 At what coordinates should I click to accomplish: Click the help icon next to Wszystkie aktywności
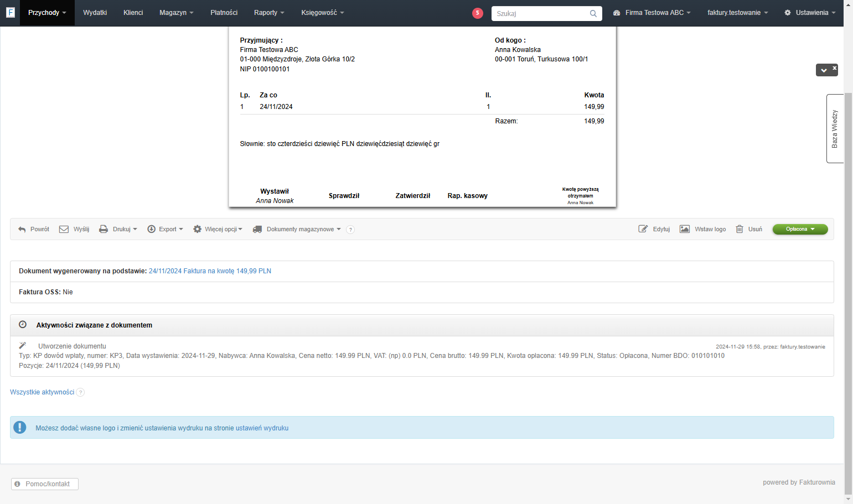pos(80,392)
